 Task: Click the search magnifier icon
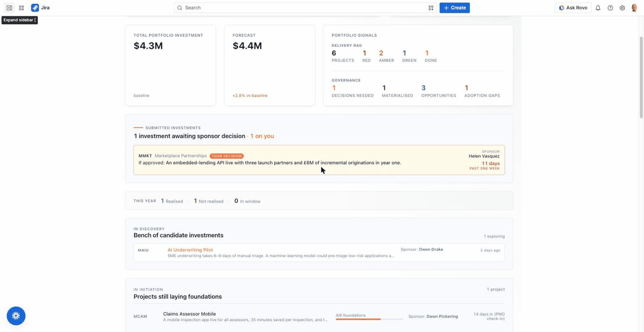(180, 8)
